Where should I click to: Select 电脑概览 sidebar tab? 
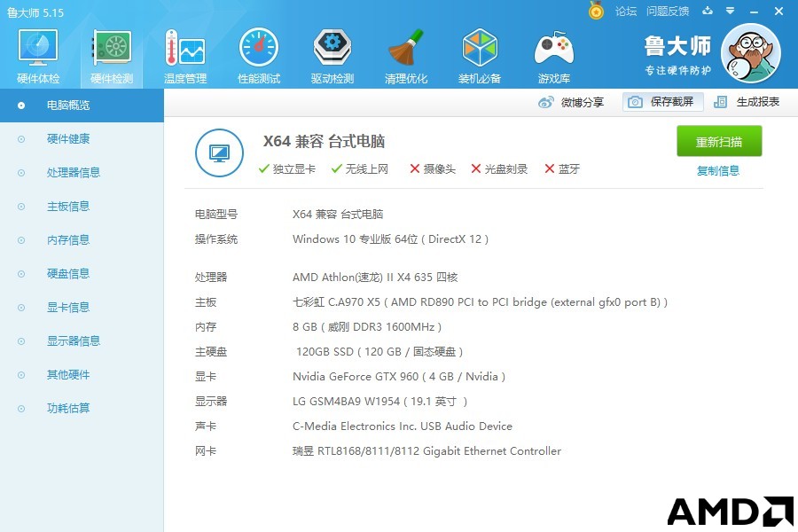(82, 106)
